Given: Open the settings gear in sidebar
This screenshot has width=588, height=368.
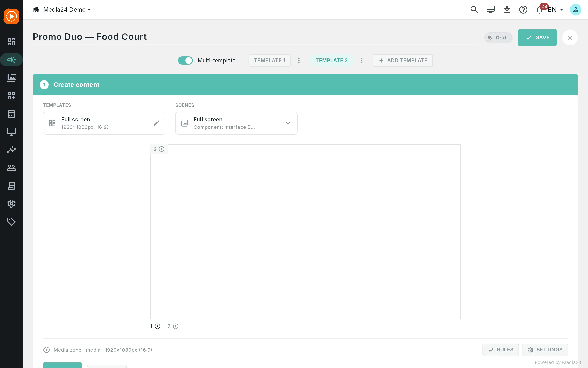Looking at the screenshot, I should click(x=11, y=204).
